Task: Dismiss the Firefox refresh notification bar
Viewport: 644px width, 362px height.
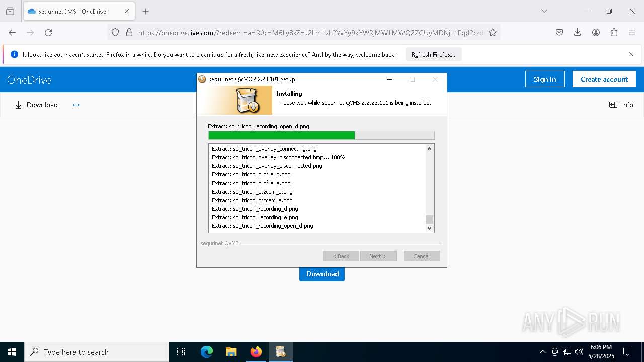Action: (x=631, y=54)
